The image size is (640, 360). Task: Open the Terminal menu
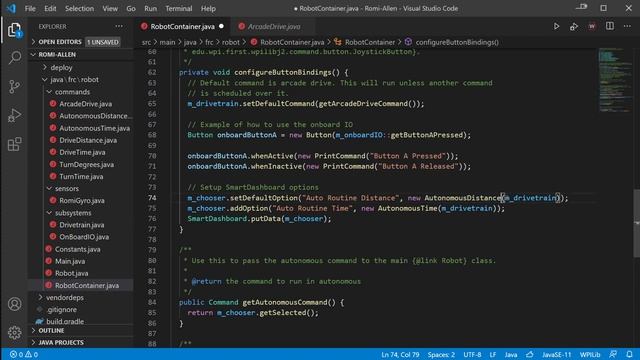click(x=179, y=8)
